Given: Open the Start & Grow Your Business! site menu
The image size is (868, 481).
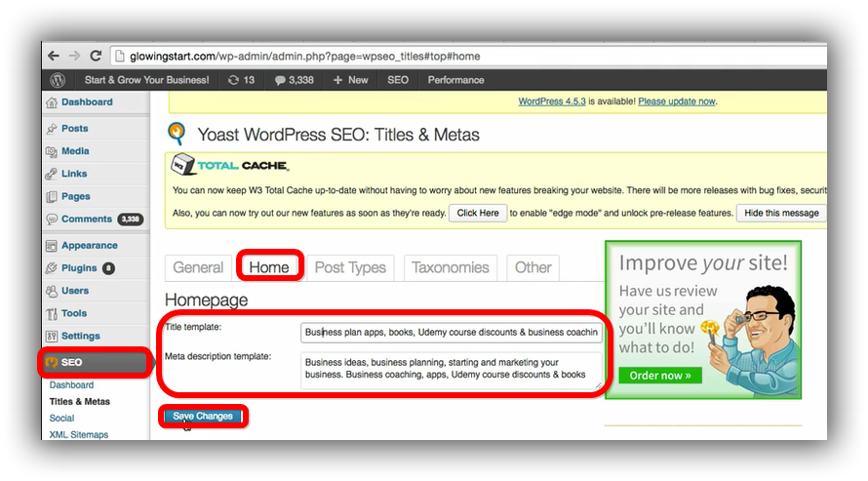Looking at the screenshot, I should pyautogui.click(x=146, y=80).
